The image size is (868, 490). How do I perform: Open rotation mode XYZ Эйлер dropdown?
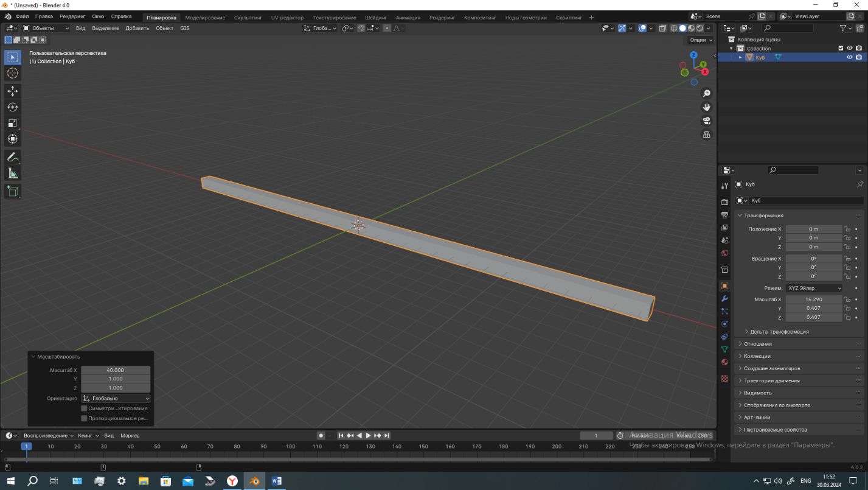(x=814, y=288)
